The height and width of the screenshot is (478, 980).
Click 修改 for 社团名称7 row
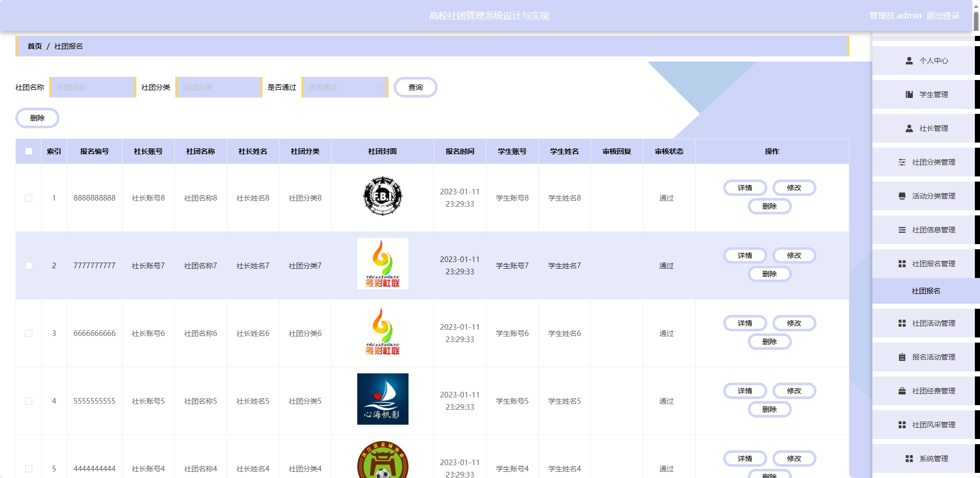(x=794, y=255)
